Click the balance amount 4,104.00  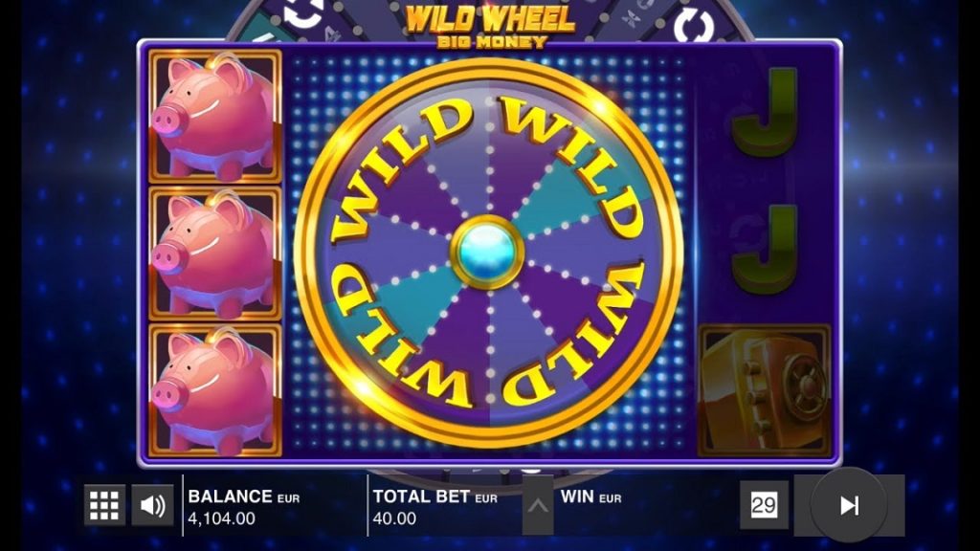click(221, 518)
